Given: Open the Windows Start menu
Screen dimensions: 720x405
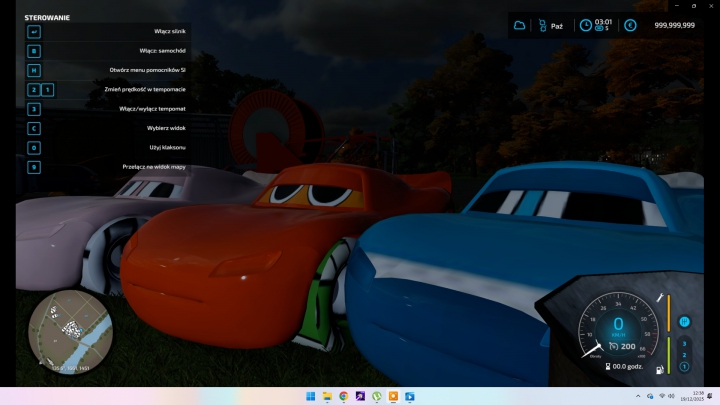Looking at the screenshot, I should pyautogui.click(x=310, y=396).
